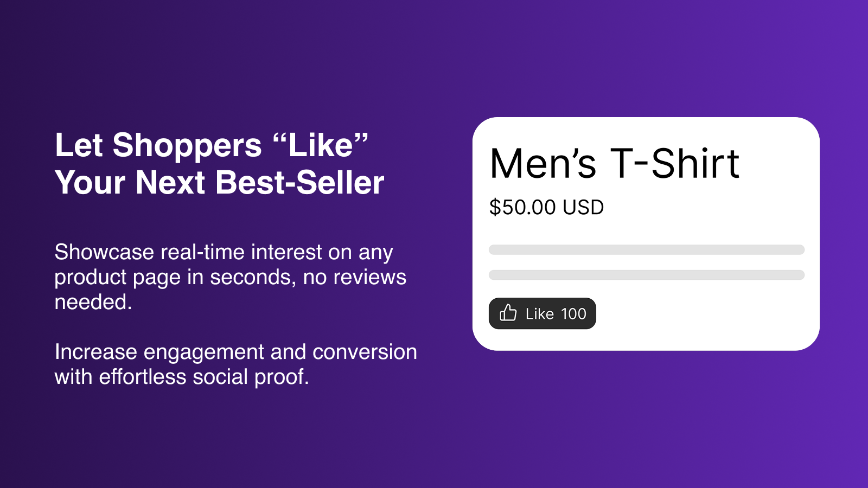Click the word "Men's" in product title
Viewport: 868px width, 488px height.
pos(543,164)
